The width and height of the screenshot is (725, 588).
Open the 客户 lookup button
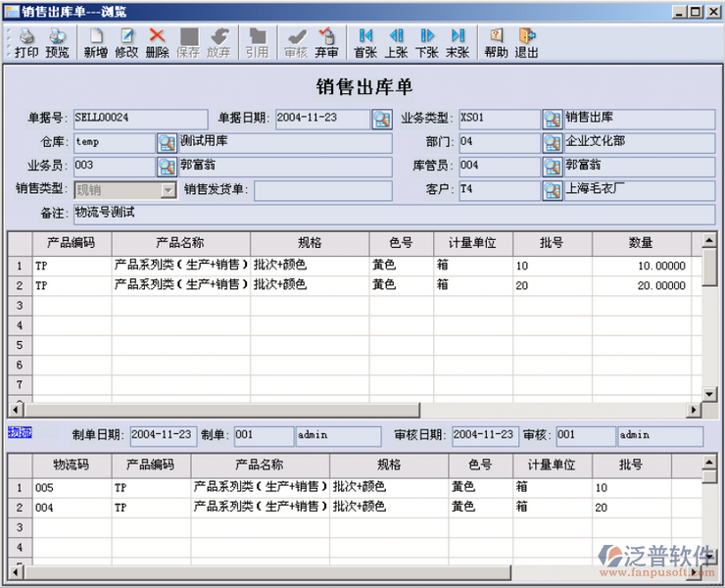(x=552, y=190)
